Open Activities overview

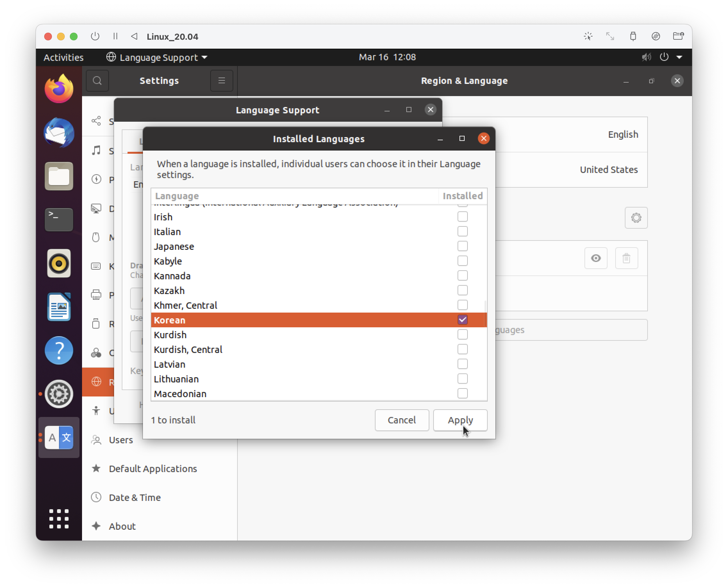coord(63,57)
